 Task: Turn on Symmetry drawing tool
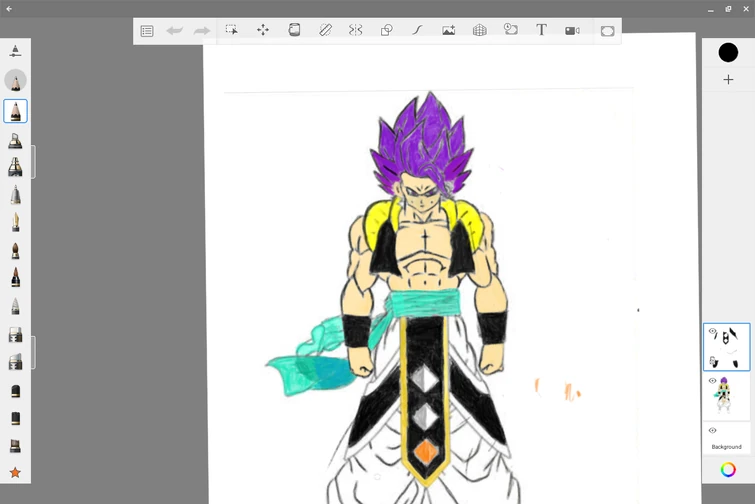click(x=355, y=30)
